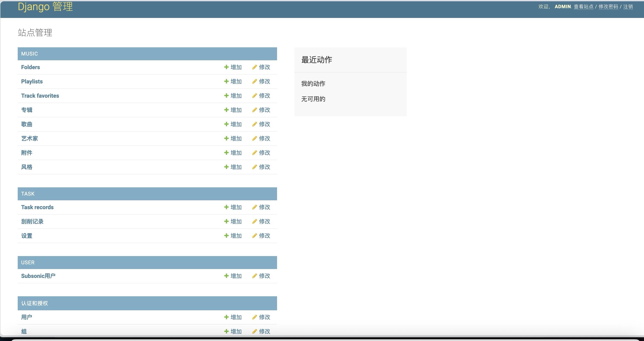Click the pencil icon in 专辑 row
Viewport: 644px width, 341px height.
point(255,110)
